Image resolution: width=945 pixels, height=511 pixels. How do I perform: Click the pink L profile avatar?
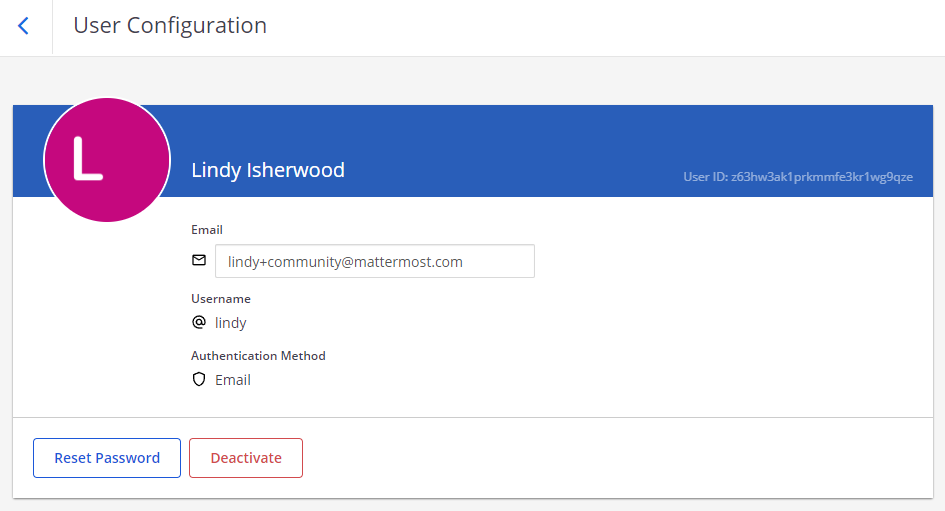coord(107,160)
